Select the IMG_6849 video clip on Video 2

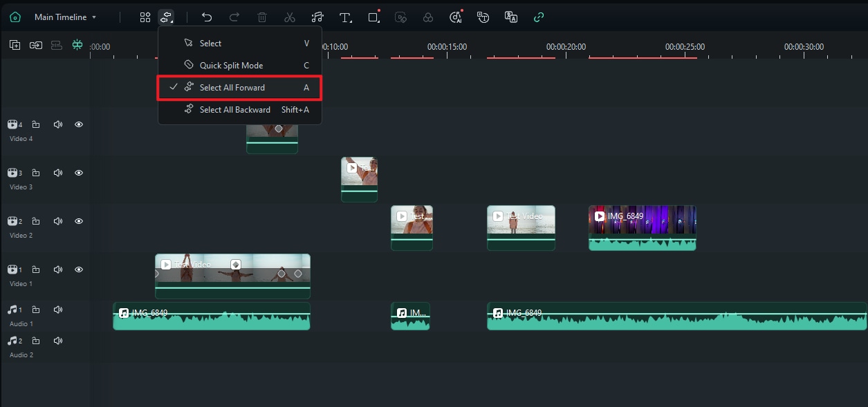(642, 227)
